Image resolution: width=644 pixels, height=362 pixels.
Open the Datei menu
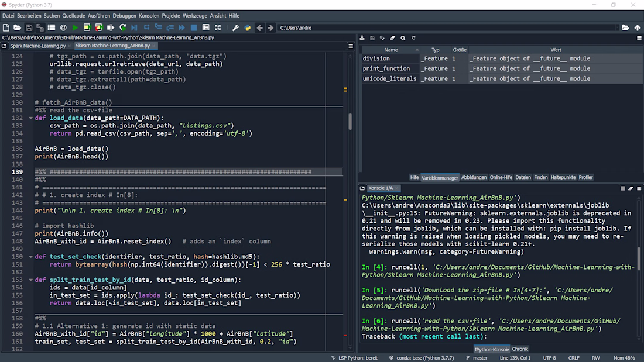pos(8,16)
